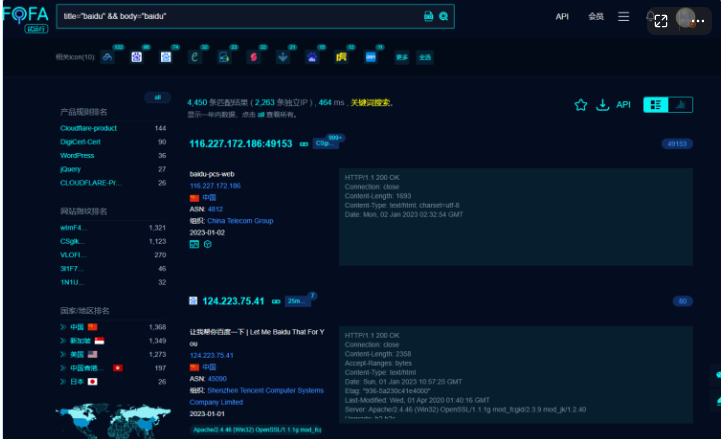Image resolution: width=721 pixels, height=439 pixels.
Task: Select the red S related icon
Action: point(253,57)
